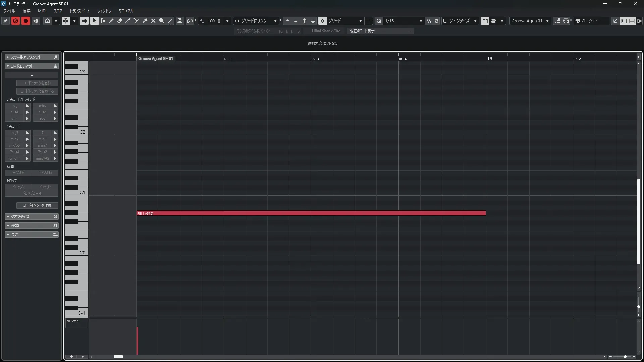Click the horizontal zoom slider handle
This screenshot has width=644, height=362.
pyautogui.click(x=625, y=357)
